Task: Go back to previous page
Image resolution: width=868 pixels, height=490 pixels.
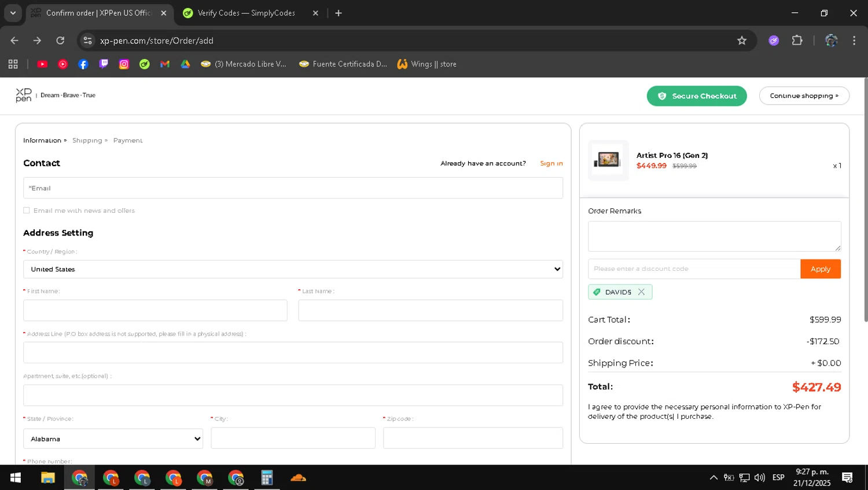Action: tap(14, 40)
